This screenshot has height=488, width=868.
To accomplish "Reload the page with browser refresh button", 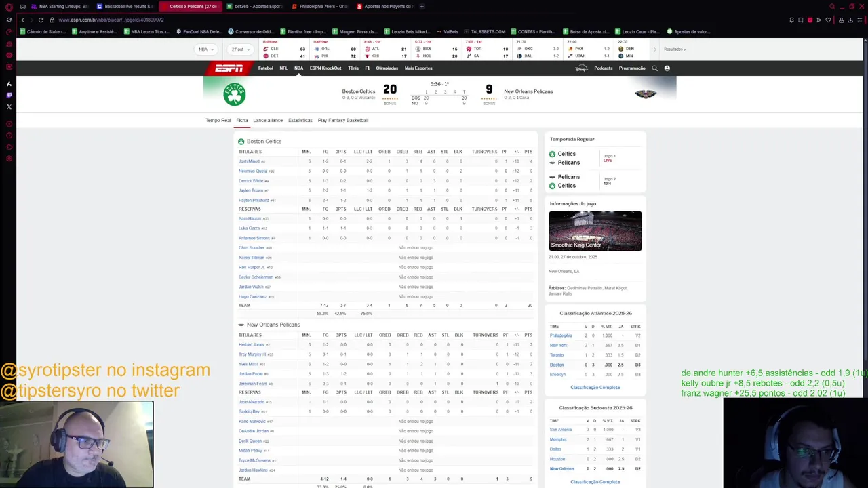I will tap(41, 20).
